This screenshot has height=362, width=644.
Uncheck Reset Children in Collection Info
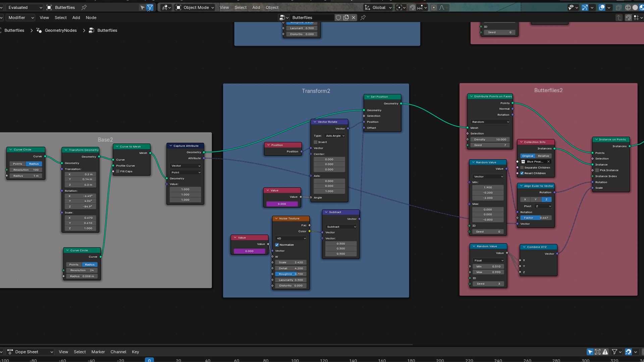522,173
